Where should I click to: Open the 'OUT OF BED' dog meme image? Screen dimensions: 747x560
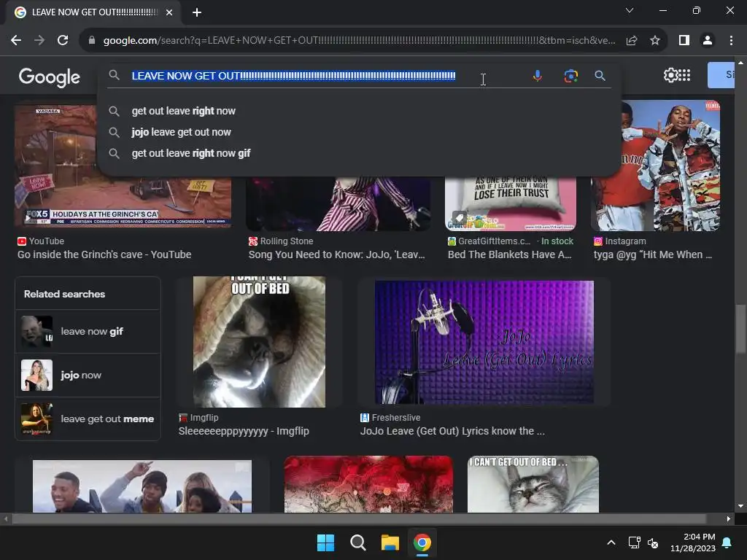(259, 342)
